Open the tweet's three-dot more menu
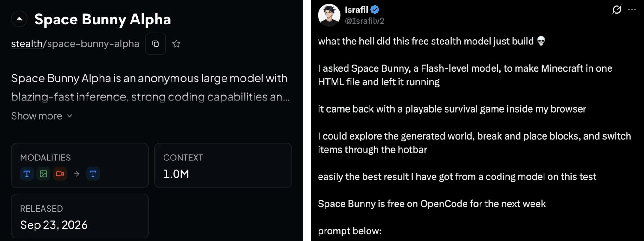This screenshot has width=644, height=241. point(632,10)
